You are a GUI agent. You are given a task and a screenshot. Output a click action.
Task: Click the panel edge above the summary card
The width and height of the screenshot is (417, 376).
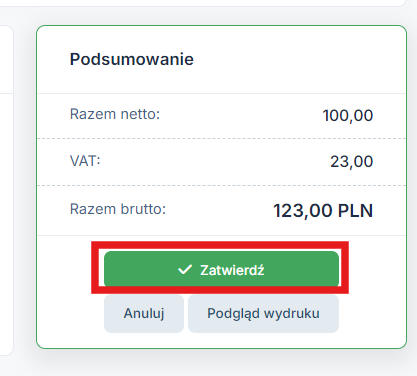[x=200, y=3]
